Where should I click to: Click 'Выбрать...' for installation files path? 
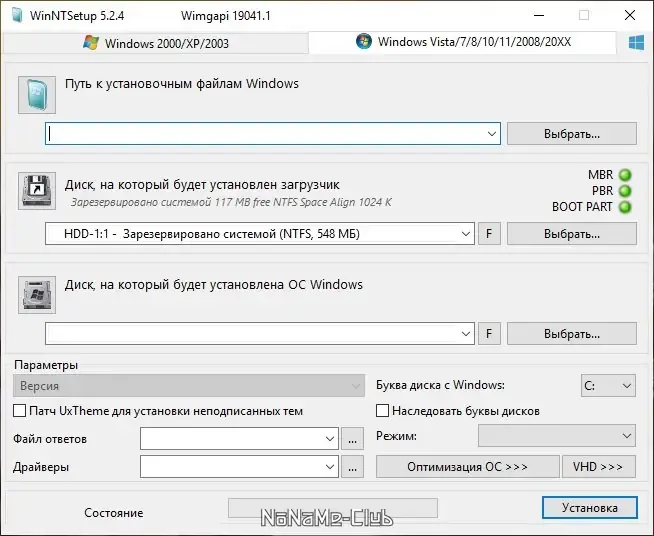tap(572, 134)
